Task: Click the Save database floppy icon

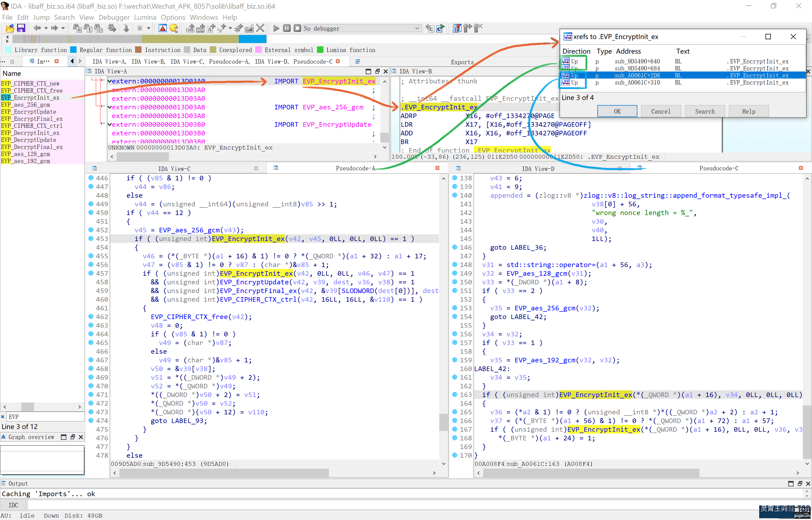Action: click(x=21, y=28)
